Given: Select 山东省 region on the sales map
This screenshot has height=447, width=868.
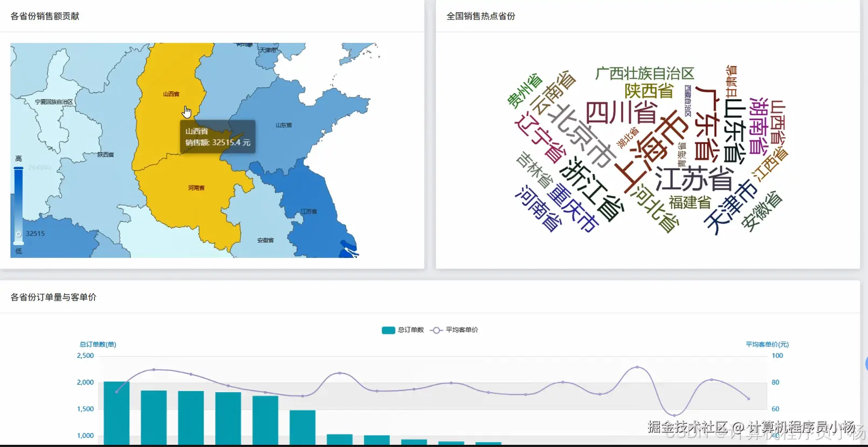Looking at the screenshot, I should [x=284, y=125].
